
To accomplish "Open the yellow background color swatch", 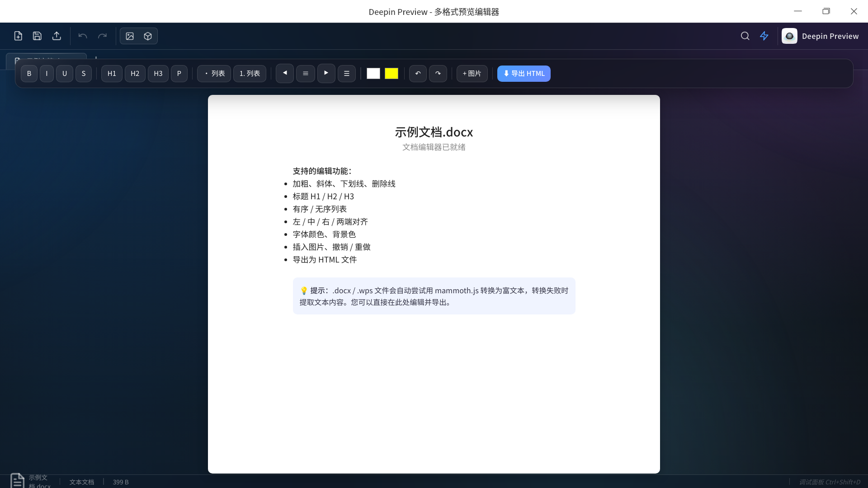I will [392, 73].
